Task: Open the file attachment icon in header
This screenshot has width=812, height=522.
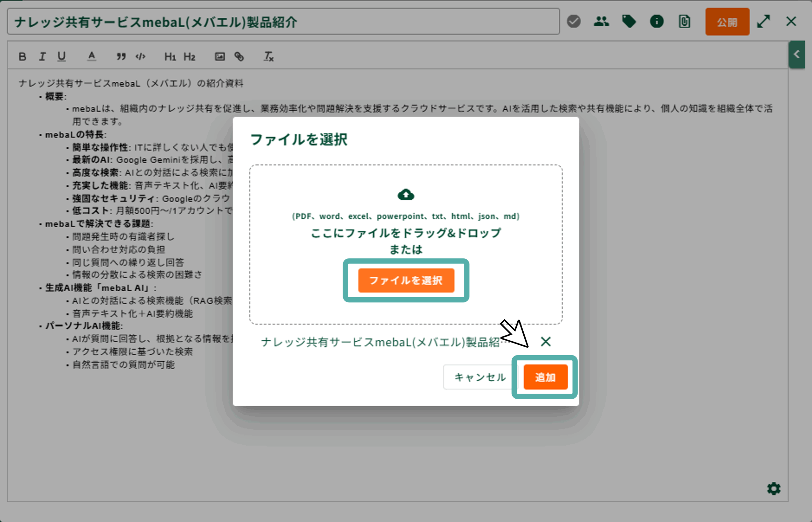Action: (684, 21)
